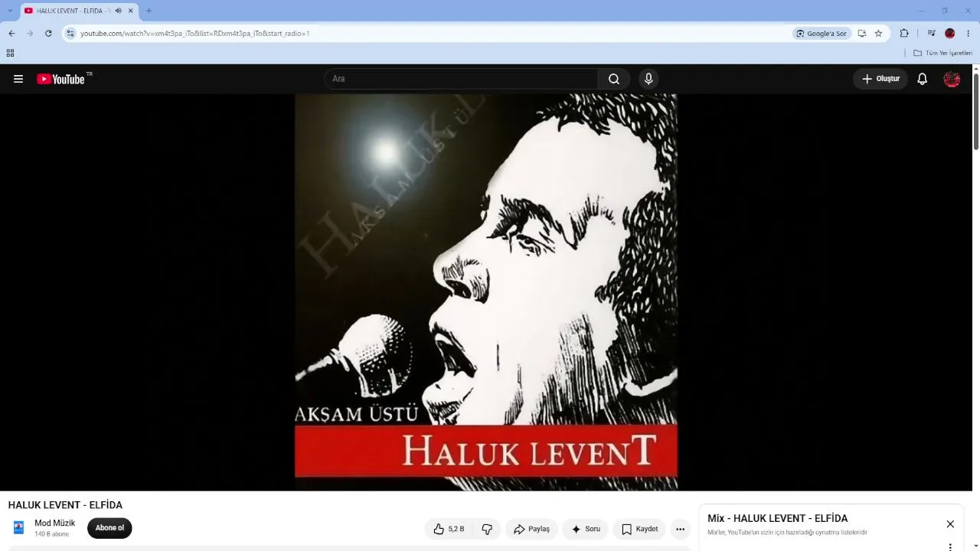Start voice search with the microphone
Screen dimensions: 980x551
tap(648, 79)
